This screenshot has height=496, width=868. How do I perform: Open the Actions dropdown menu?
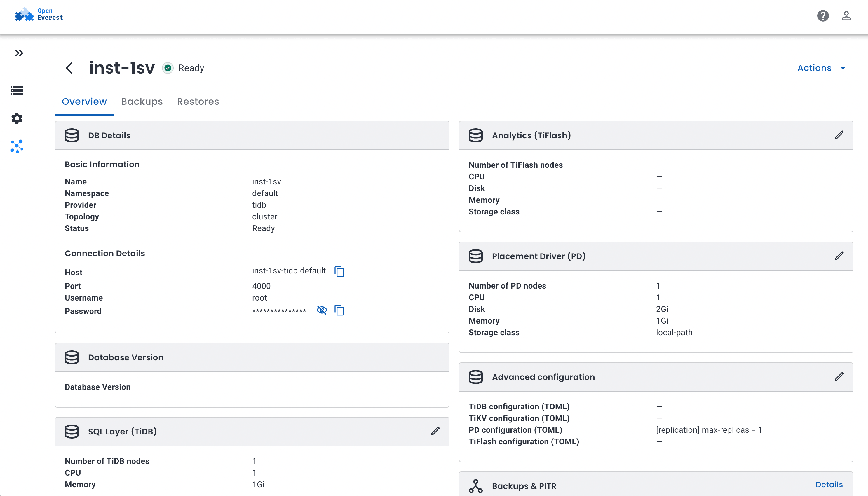pos(822,68)
